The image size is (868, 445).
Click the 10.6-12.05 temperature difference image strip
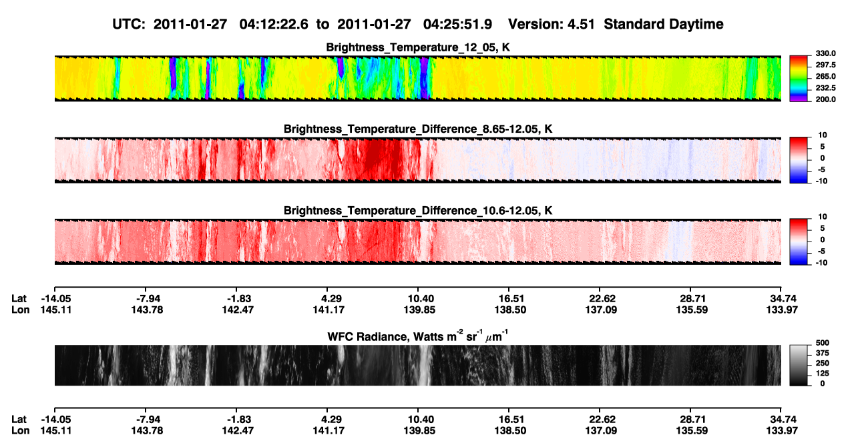[x=417, y=242]
